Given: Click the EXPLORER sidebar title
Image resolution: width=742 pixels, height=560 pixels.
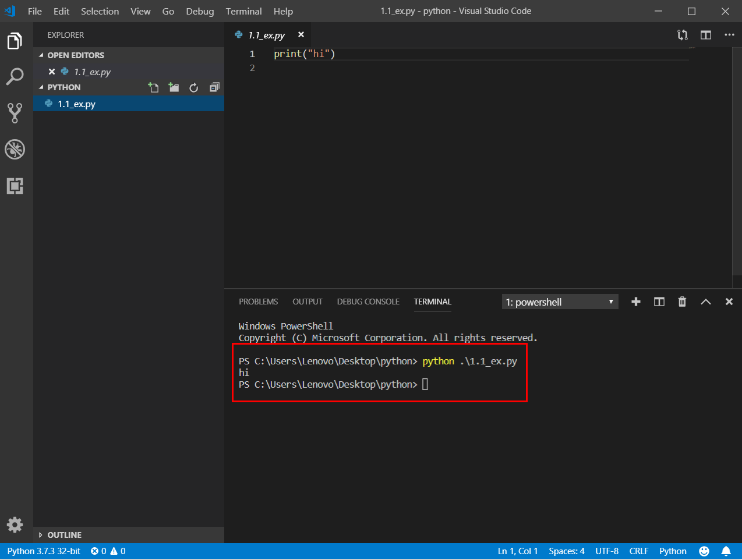Looking at the screenshot, I should click(x=66, y=35).
